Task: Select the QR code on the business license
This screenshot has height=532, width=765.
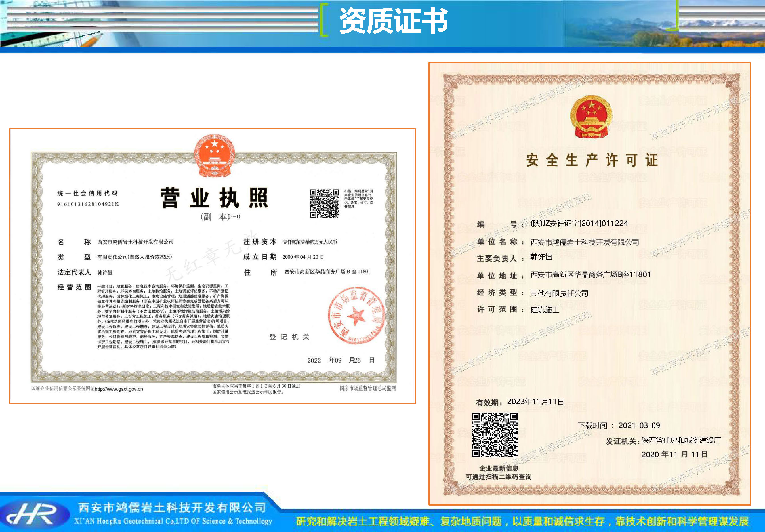Action: (324, 203)
